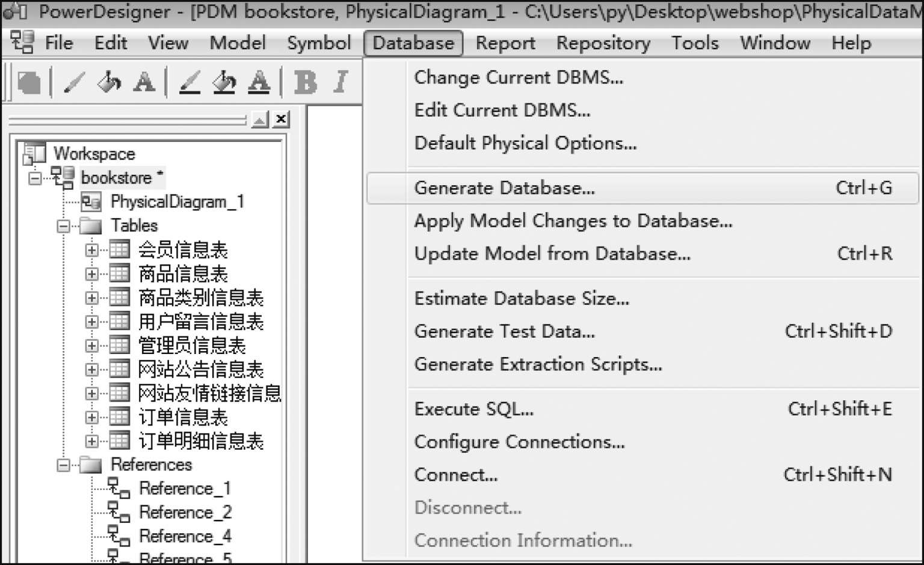Viewport: 924px width, 565px height.
Task: Expand the 订单明细信息表 table node
Action: coord(92,442)
